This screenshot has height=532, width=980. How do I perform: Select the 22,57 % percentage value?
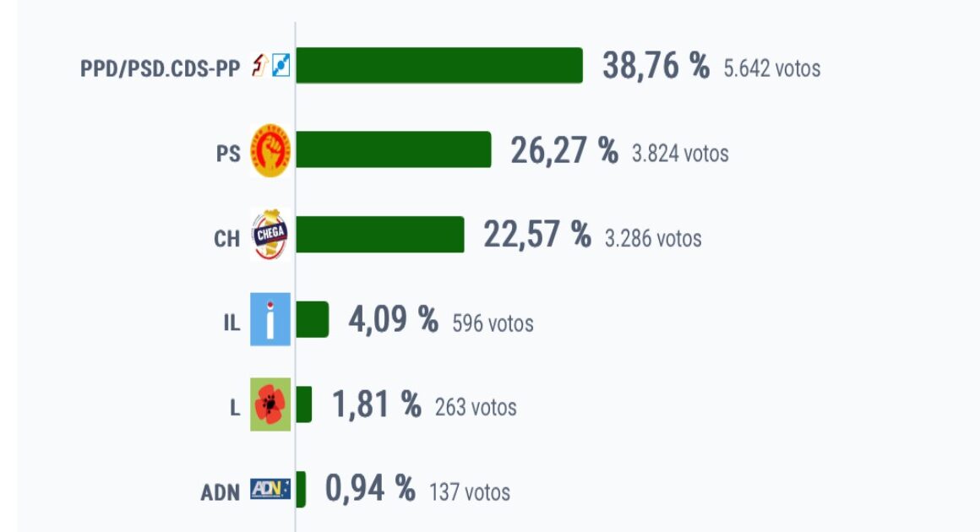[x=536, y=235]
